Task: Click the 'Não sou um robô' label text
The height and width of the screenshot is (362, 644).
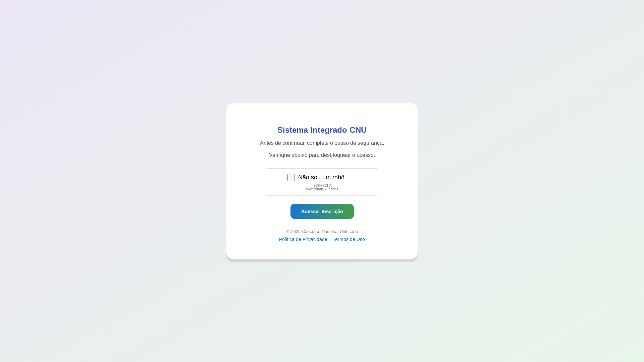Action: point(321,177)
